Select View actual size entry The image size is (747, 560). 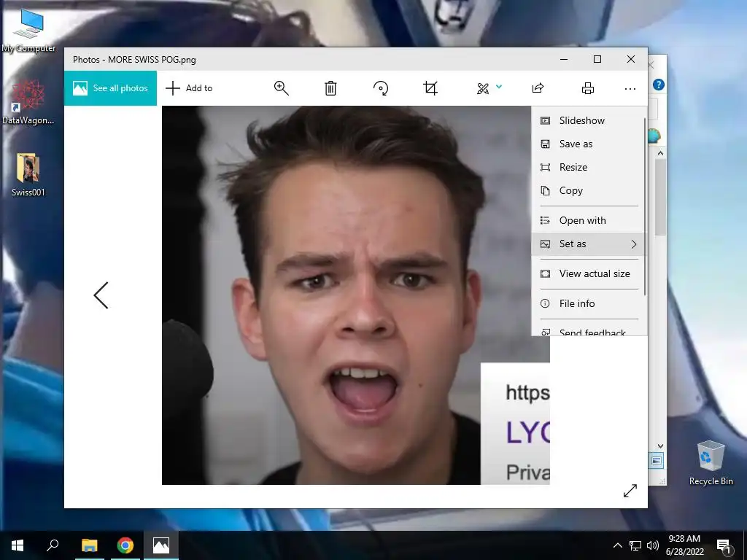[588, 274]
